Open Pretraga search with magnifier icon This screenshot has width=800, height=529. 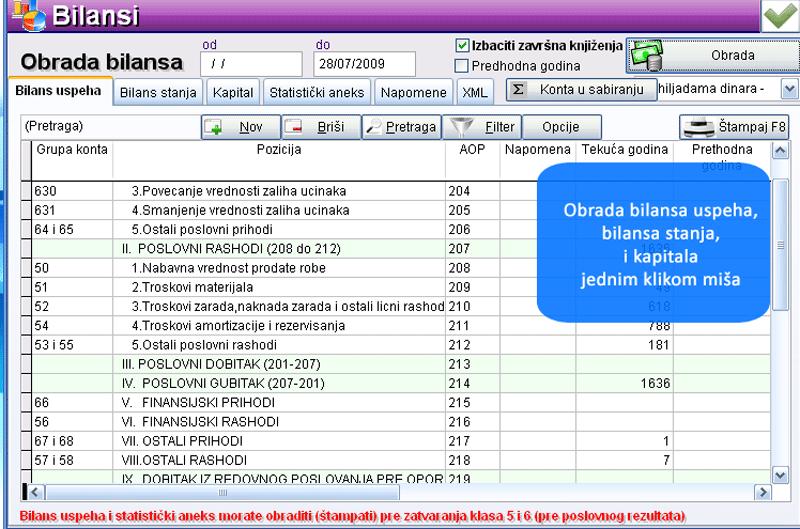[x=400, y=128]
